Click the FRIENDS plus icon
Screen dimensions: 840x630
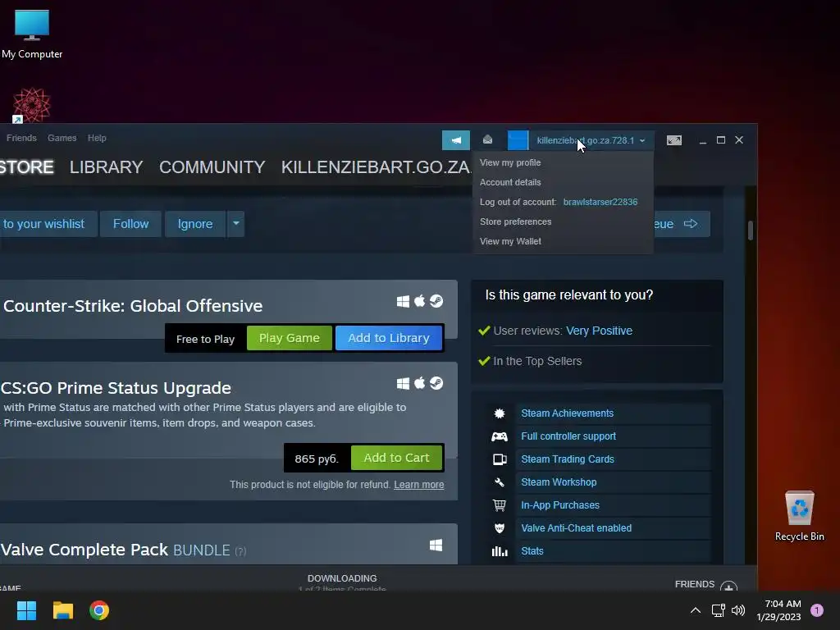[x=728, y=587]
